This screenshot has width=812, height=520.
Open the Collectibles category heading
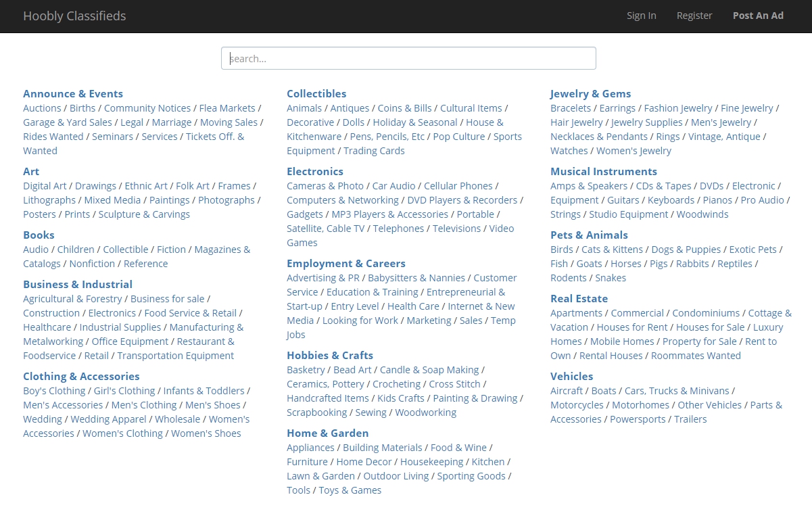316,93
